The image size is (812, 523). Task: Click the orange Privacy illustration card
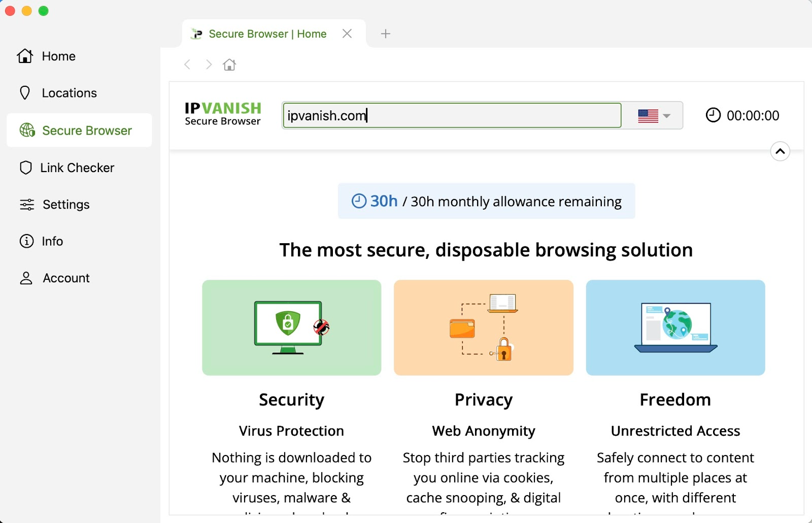click(484, 328)
